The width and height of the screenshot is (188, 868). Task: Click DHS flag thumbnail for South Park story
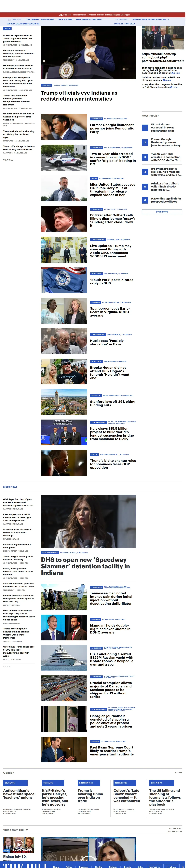coord(64,280)
